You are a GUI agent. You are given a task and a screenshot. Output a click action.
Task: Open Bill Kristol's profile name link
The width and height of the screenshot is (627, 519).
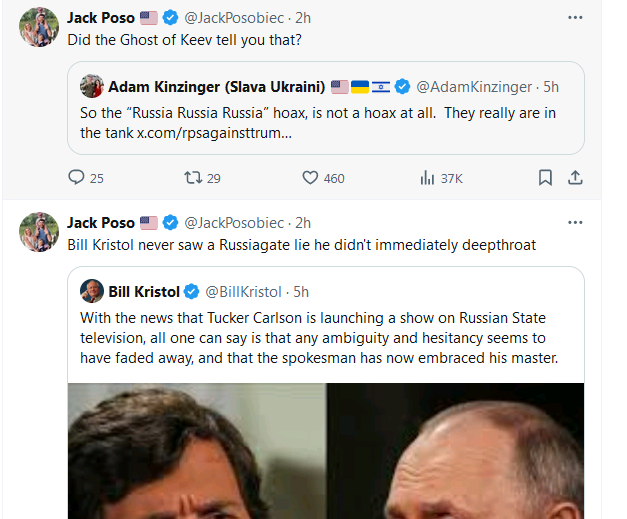[x=143, y=291]
